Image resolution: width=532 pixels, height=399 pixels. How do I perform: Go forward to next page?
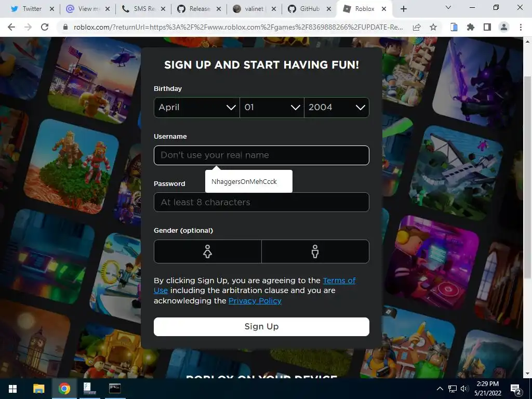(x=28, y=27)
